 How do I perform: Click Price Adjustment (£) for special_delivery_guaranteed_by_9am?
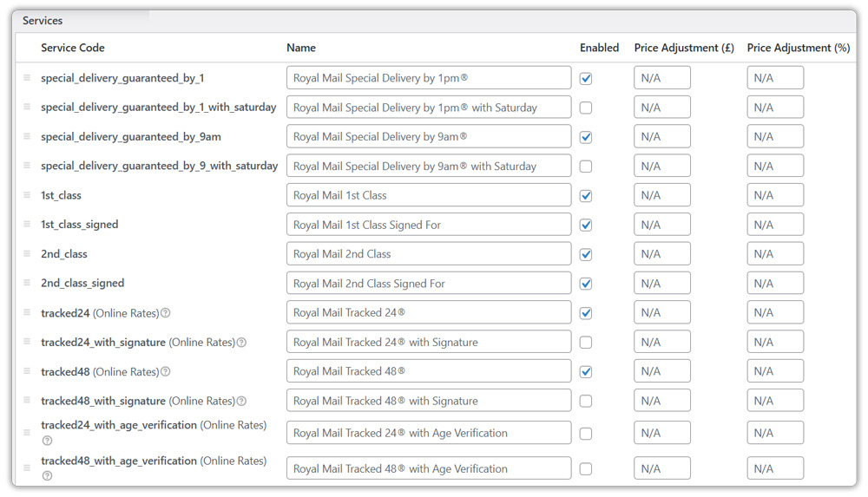click(x=662, y=137)
